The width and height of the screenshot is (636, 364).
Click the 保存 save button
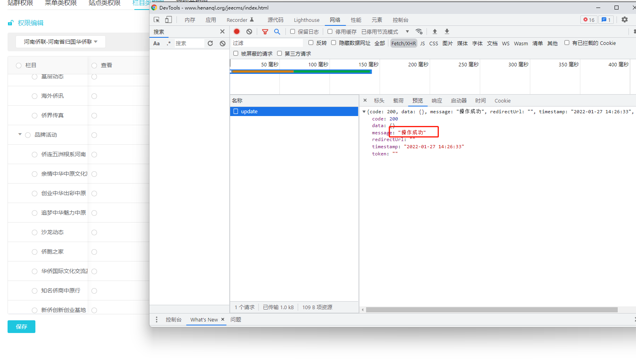coord(21,327)
